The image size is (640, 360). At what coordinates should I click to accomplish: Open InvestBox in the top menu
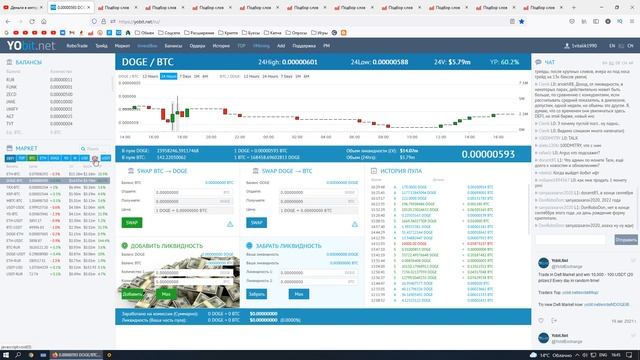coord(147,46)
